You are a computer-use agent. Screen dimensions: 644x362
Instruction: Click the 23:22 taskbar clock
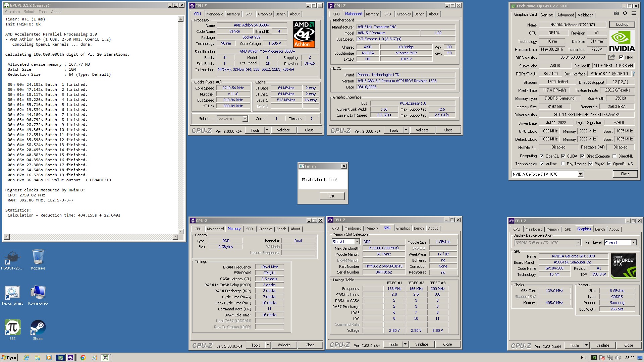pos(630,358)
